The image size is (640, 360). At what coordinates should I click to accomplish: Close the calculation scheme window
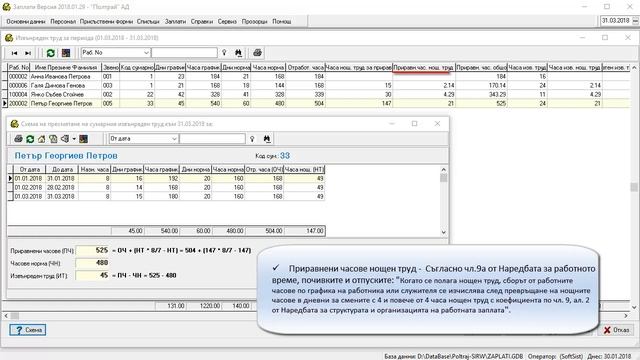pos(437,124)
